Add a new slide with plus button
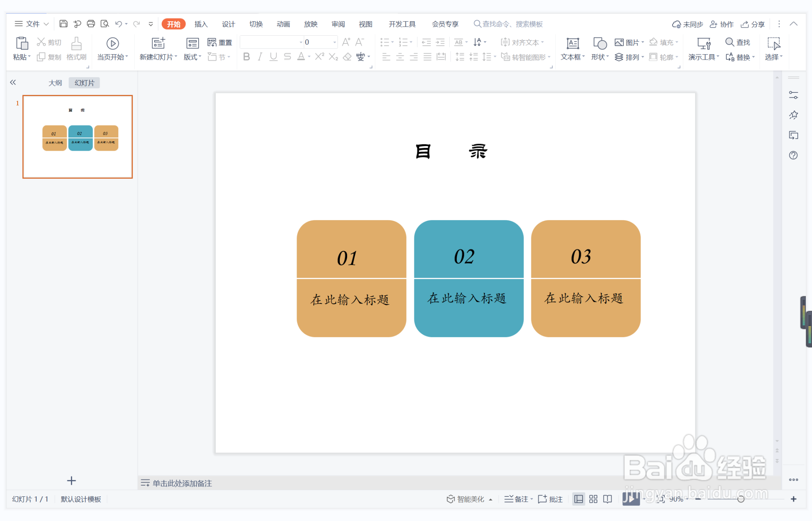 (71, 480)
